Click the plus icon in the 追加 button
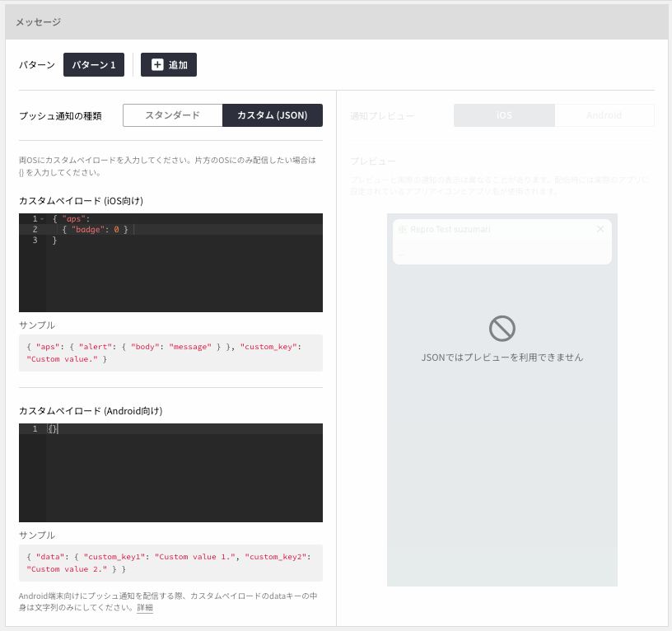The width and height of the screenshot is (672, 631). tap(158, 65)
